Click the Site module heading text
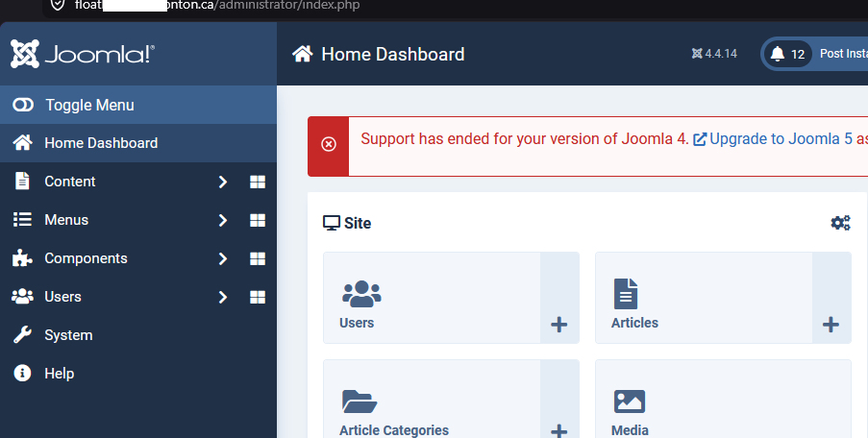868x438 pixels. [x=358, y=223]
